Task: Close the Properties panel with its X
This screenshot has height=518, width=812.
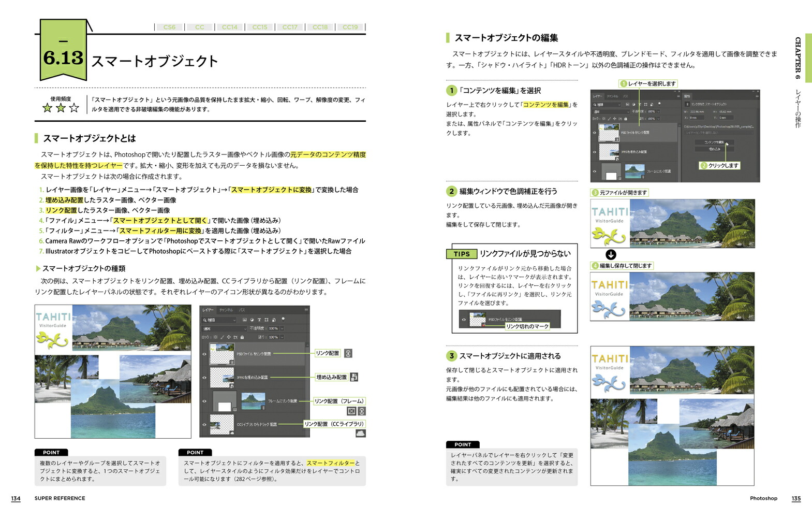Action: pyautogui.click(x=758, y=91)
